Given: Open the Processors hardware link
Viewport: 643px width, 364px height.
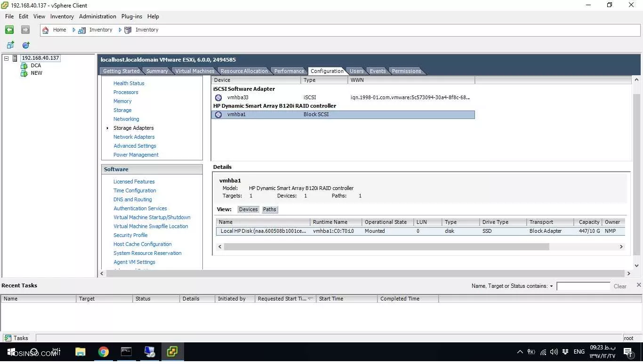Looking at the screenshot, I should (x=126, y=92).
